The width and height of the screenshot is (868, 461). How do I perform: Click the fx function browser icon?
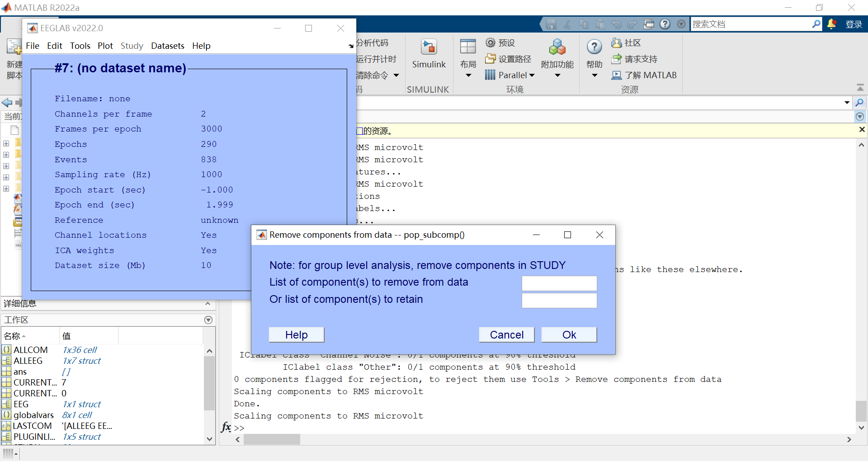[x=226, y=427]
